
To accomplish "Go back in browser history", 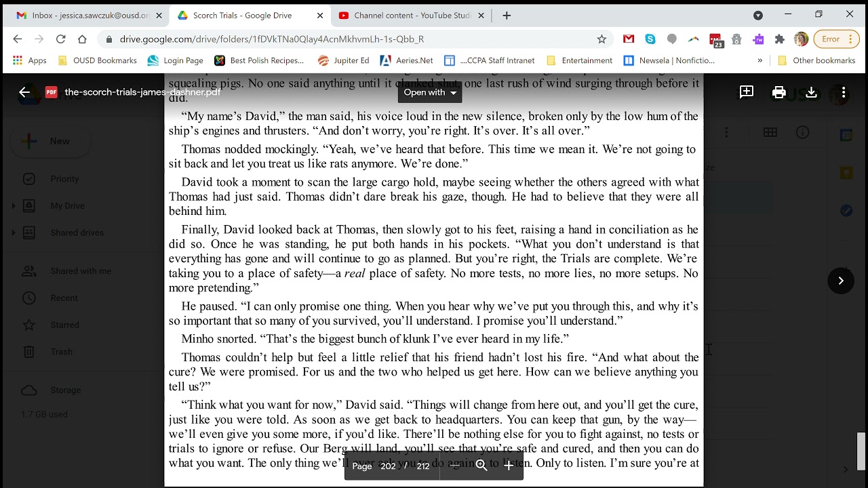I will pyautogui.click(x=18, y=39).
